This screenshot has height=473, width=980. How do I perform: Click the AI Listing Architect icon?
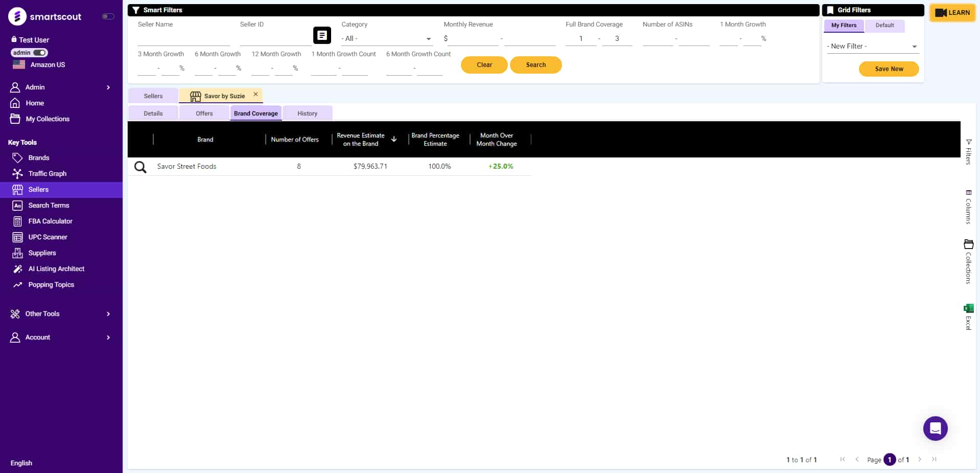click(17, 268)
